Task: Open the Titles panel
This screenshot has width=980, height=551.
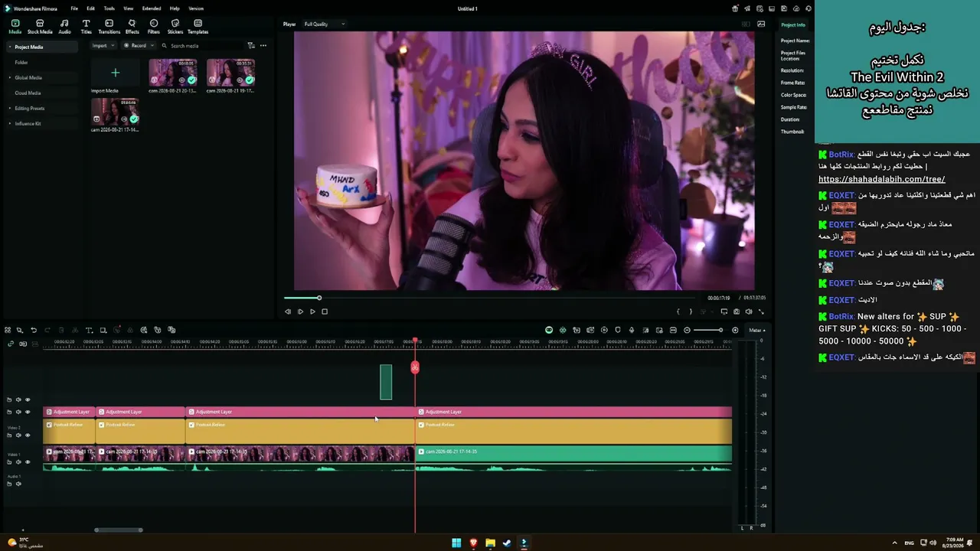Action: click(86, 27)
